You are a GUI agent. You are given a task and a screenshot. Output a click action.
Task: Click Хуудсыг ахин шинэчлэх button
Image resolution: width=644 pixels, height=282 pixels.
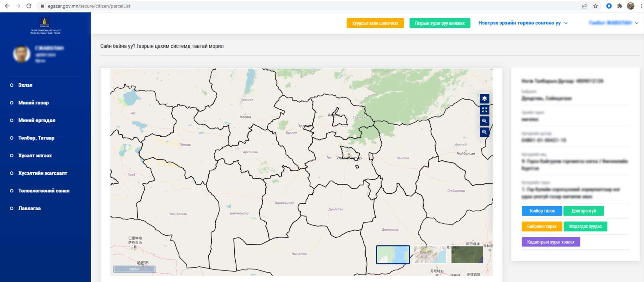pos(375,23)
